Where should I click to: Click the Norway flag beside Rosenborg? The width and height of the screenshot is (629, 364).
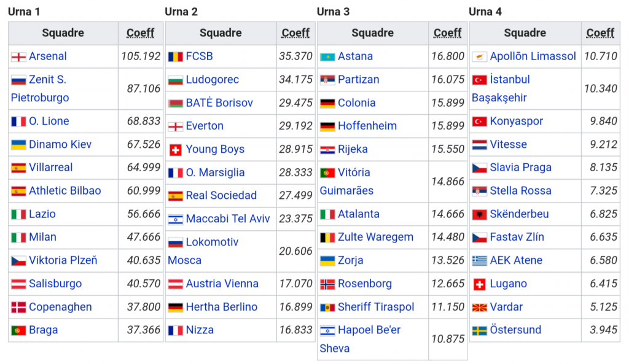tap(327, 284)
